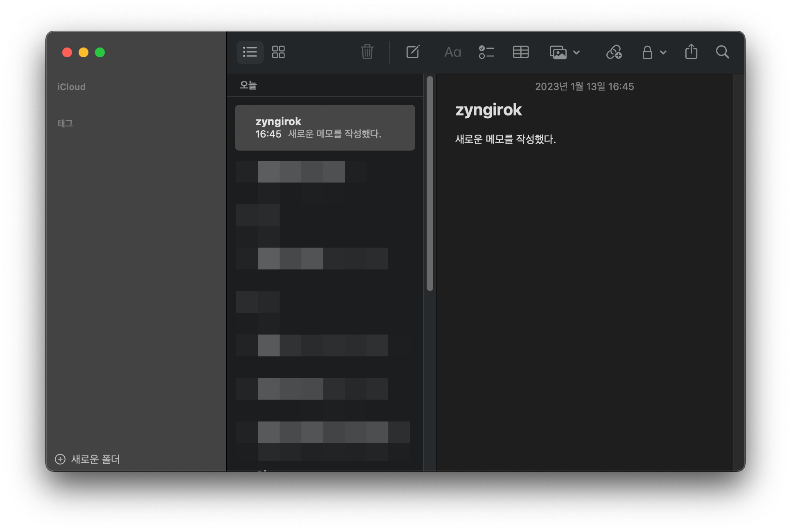
Task: Add a link with the link icon
Action: [x=614, y=52]
